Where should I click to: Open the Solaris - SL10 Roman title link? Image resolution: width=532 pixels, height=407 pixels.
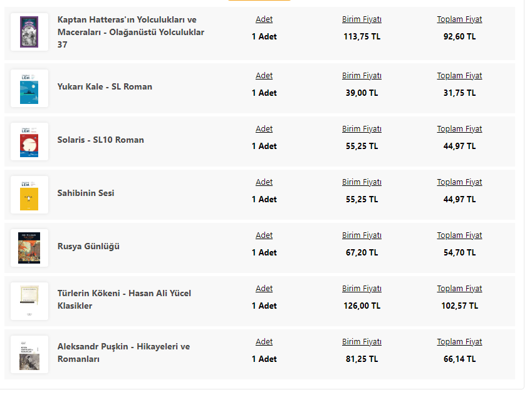[100, 140]
